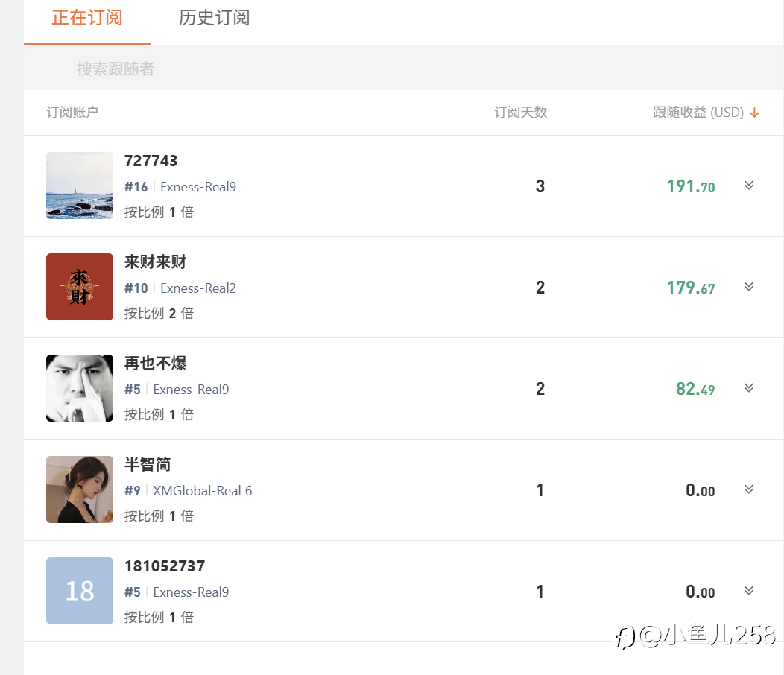Click the 再也不爆 black-and-white avatar

pos(80,388)
